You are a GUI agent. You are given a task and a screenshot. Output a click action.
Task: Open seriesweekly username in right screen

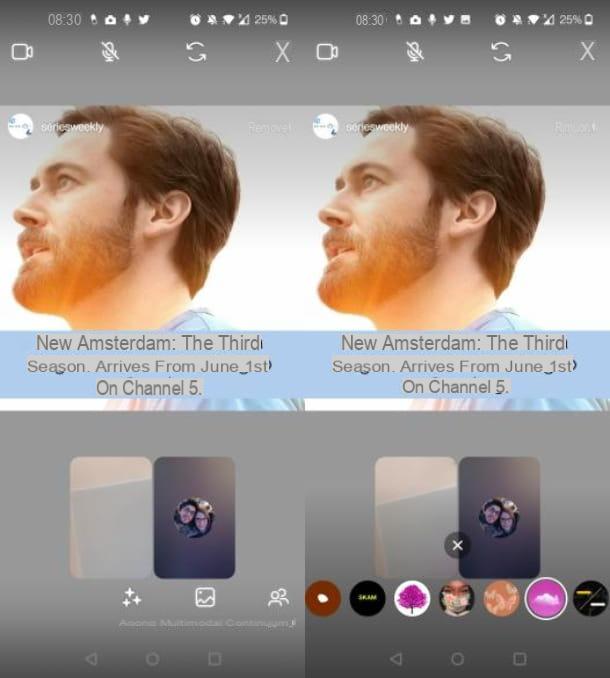point(377,127)
